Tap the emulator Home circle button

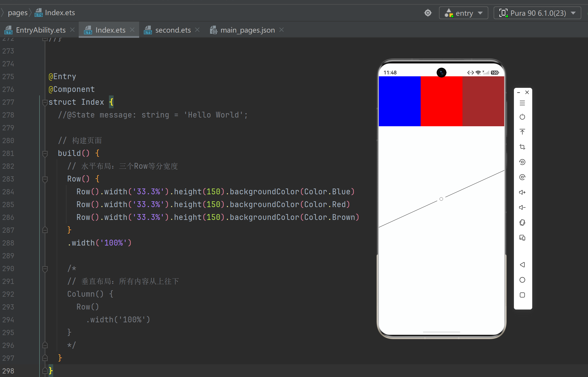pos(522,280)
